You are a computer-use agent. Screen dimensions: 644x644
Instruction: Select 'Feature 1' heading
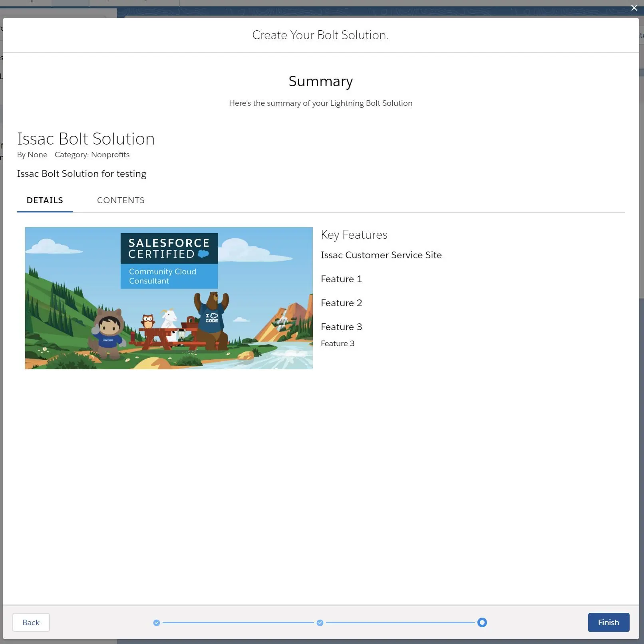tap(341, 279)
